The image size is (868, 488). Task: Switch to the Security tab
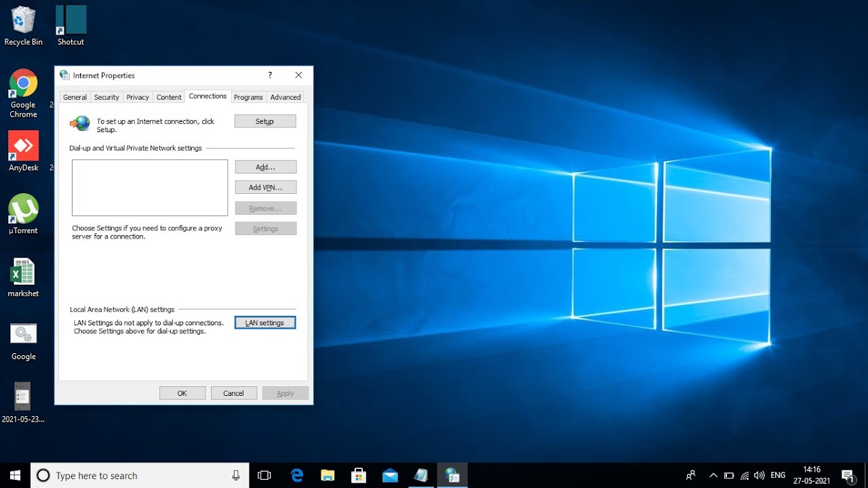tap(106, 97)
